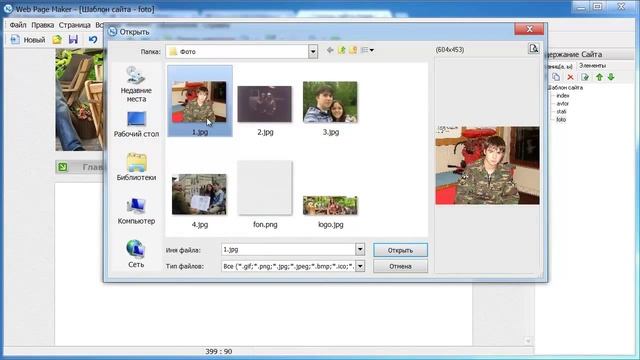640x360 pixels.
Task: Click the Новый toolbar button label
Action: click(34, 40)
